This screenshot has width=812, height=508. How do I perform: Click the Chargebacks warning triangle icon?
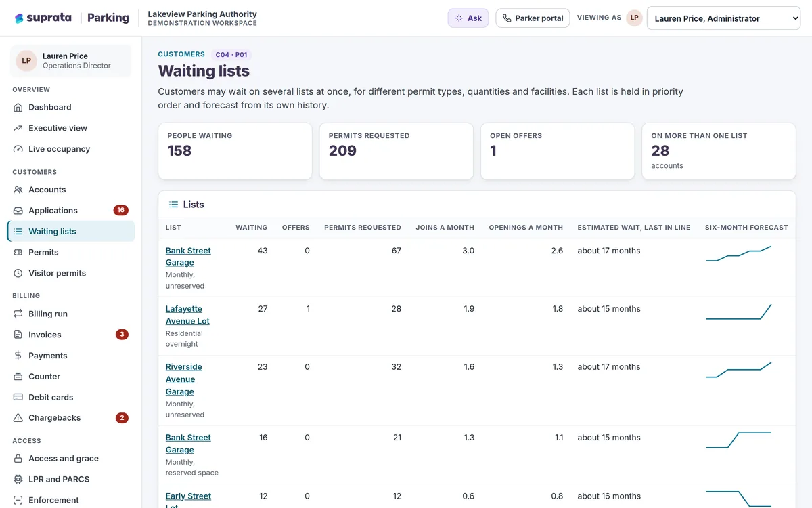point(18,418)
